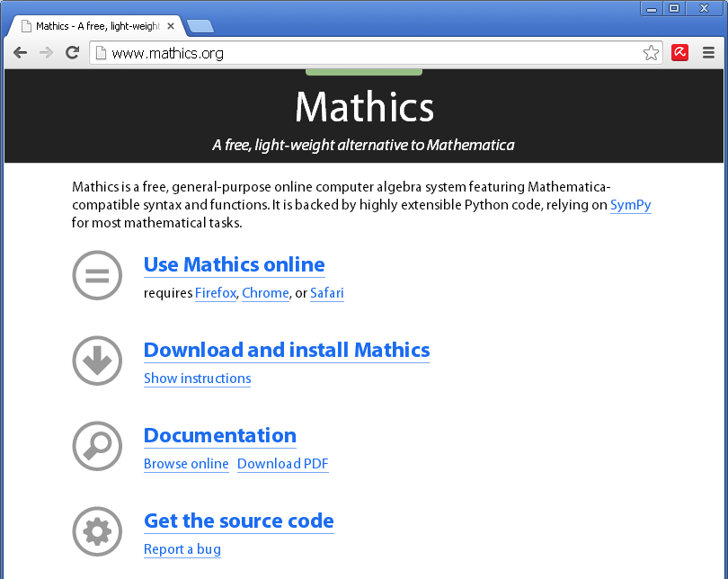Screen dimensions: 728x579
Task: Click the browser forward arrow
Action: coord(46,53)
